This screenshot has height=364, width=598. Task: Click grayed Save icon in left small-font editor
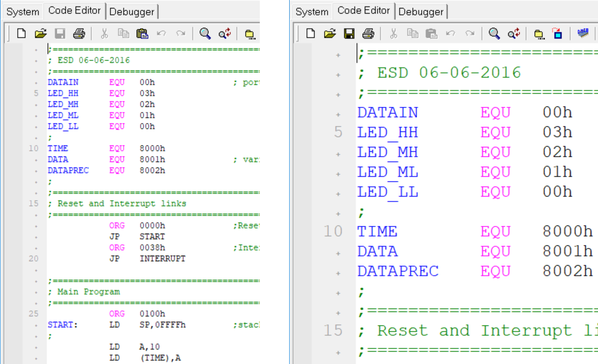tap(60, 33)
